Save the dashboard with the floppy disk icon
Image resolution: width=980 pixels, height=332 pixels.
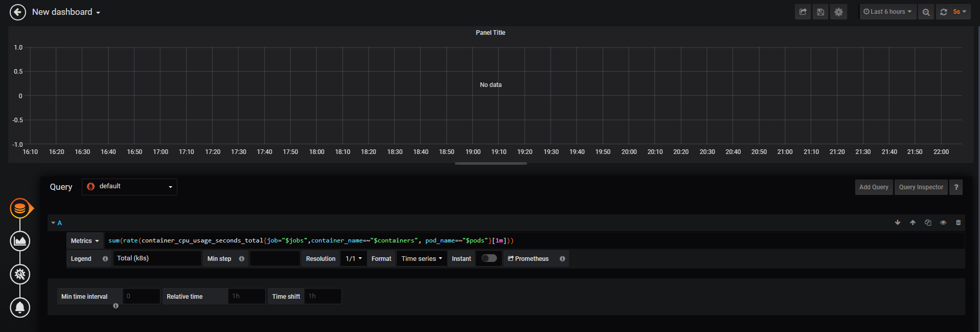(821, 12)
